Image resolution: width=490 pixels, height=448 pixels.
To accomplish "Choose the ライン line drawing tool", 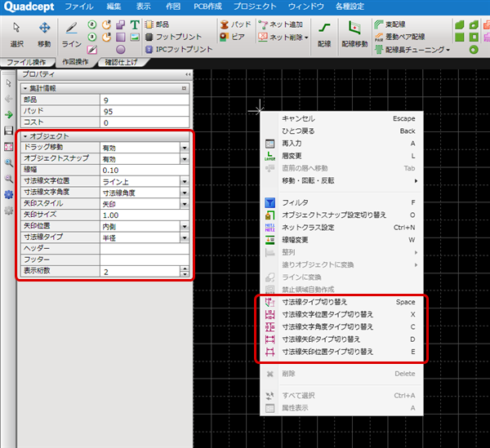I will (x=72, y=34).
